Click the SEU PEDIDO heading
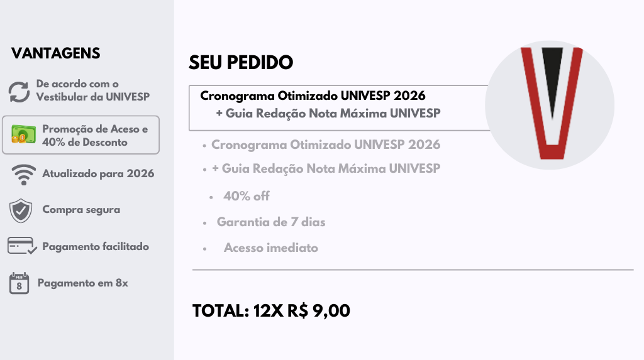 [241, 63]
